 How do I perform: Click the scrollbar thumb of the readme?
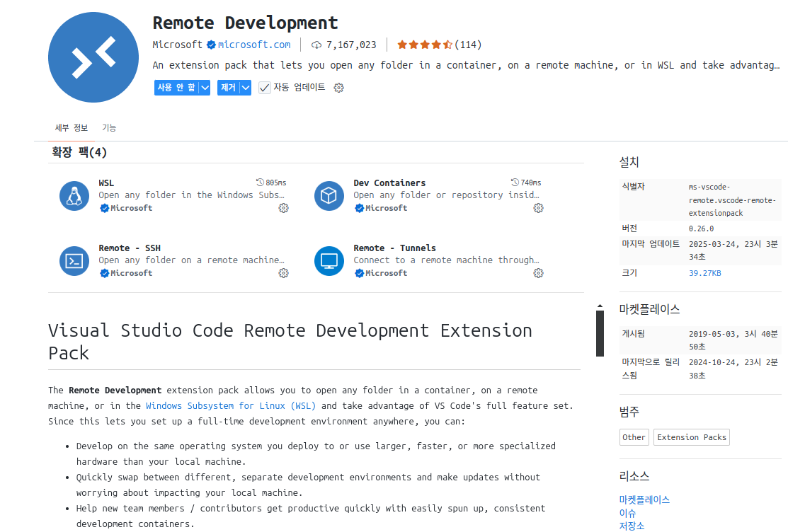click(600, 334)
